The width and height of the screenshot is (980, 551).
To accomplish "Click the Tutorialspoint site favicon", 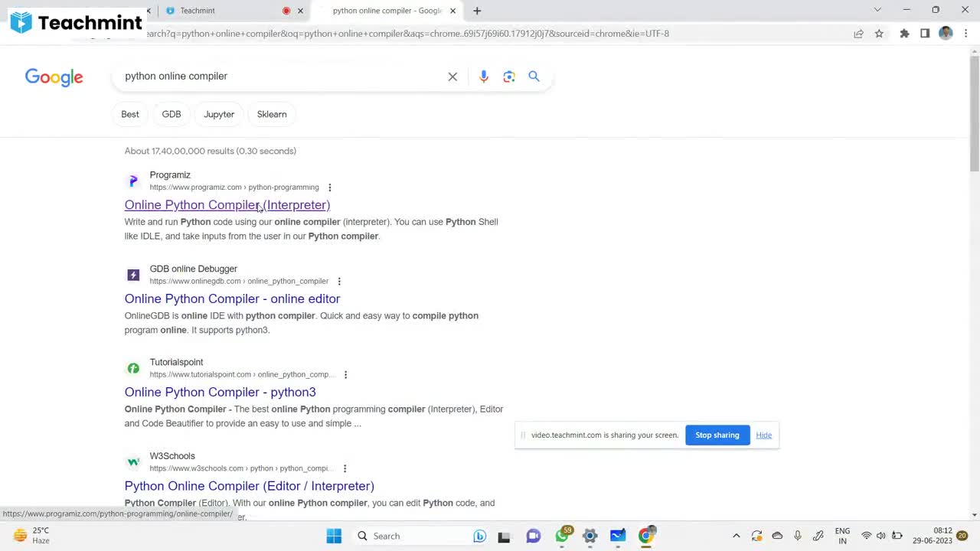I will tap(133, 368).
